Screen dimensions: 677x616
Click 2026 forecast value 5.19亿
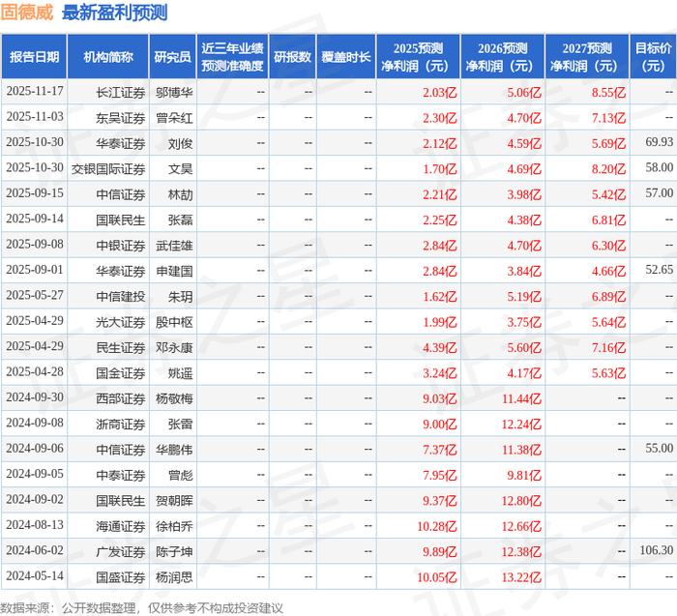tap(524, 296)
